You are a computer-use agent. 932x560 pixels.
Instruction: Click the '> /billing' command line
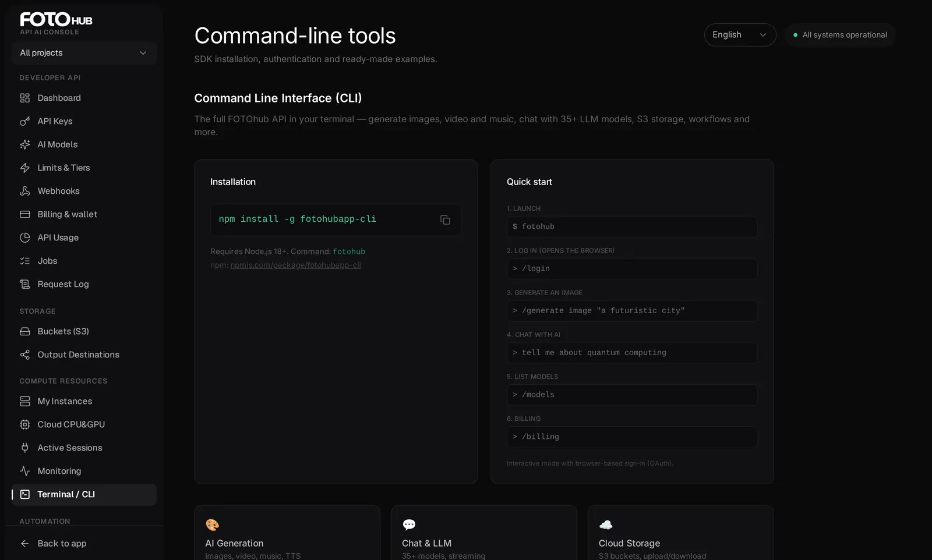tap(632, 437)
